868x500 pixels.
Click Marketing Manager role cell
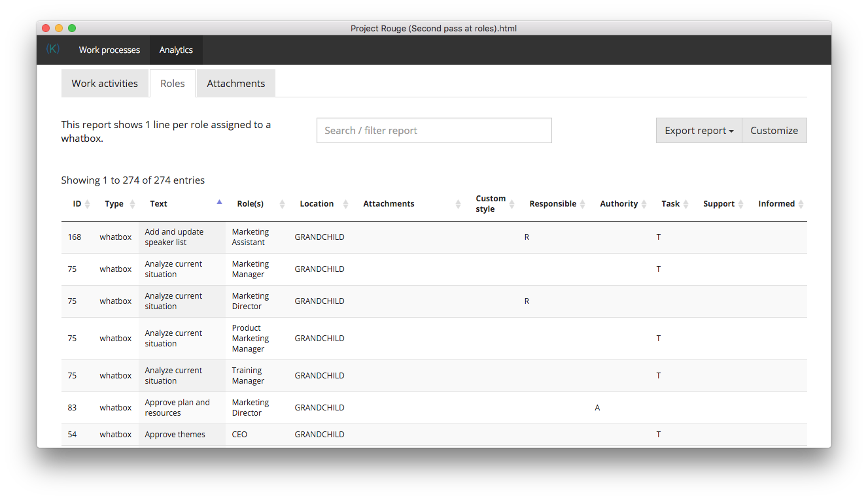(x=257, y=269)
